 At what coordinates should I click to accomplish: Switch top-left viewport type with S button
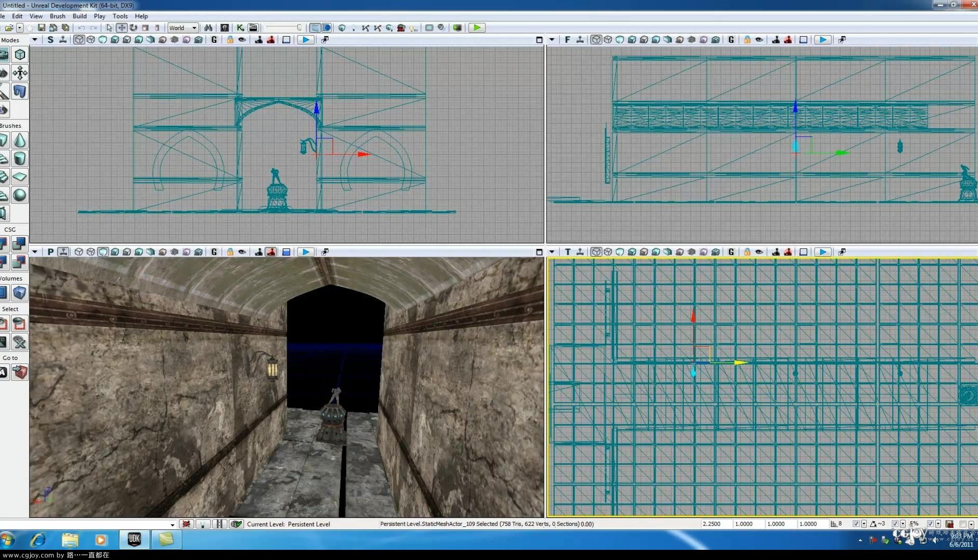coord(50,40)
